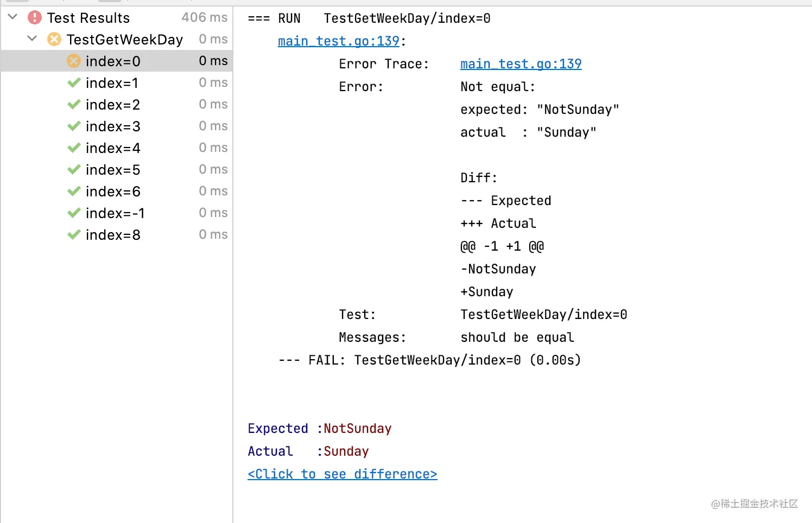Screen dimensions: 812x523
Task: Select the TestGetWeekDay test suite row
Action: tap(117, 39)
